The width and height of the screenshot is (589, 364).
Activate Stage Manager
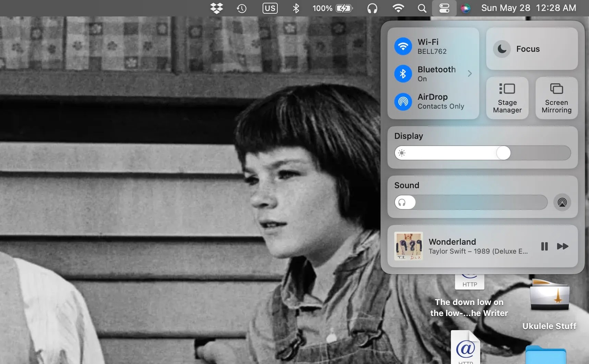coord(507,98)
